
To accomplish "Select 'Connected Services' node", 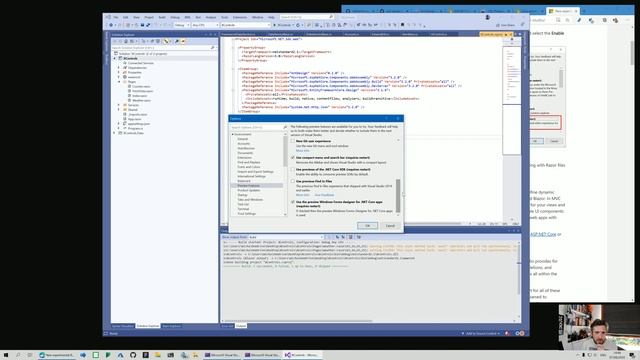I will (x=141, y=63).
